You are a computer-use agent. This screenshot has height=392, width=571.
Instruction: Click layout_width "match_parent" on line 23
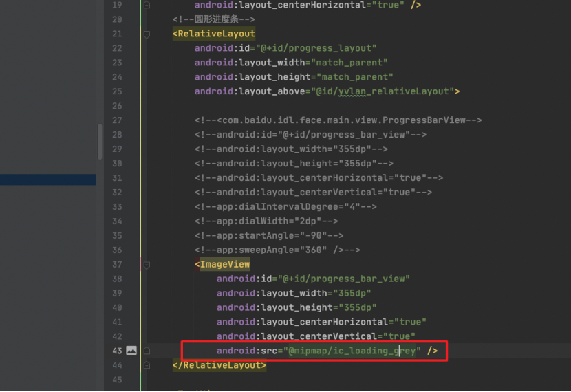(x=349, y=63)
